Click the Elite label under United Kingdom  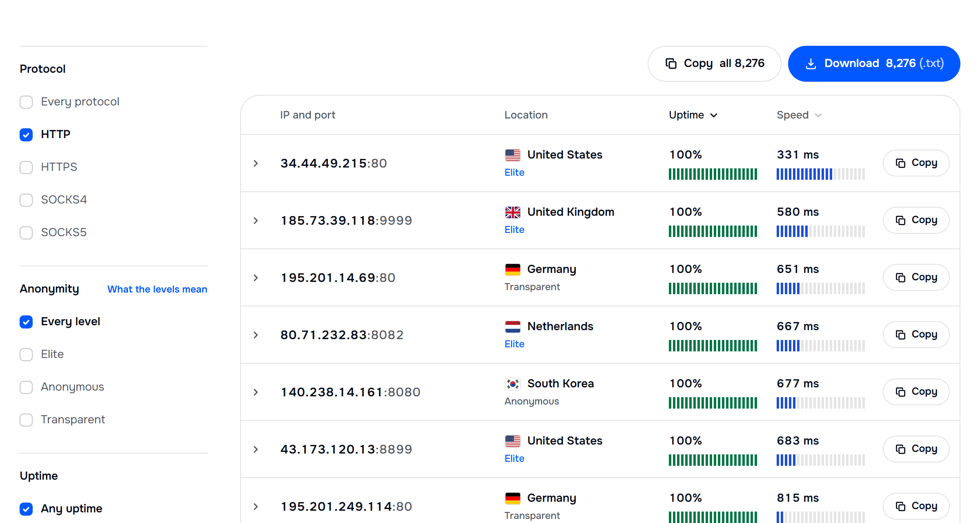click(x=514, y=230)
